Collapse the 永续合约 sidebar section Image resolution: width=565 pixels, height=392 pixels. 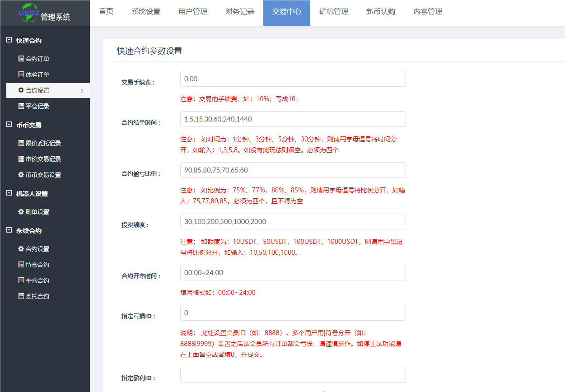click(9, 230)
